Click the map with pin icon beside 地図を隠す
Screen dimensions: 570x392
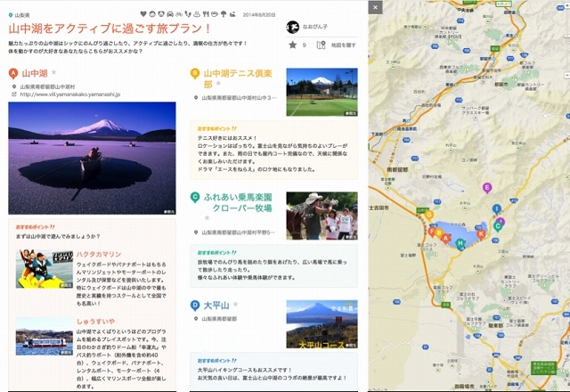point(321,45)
